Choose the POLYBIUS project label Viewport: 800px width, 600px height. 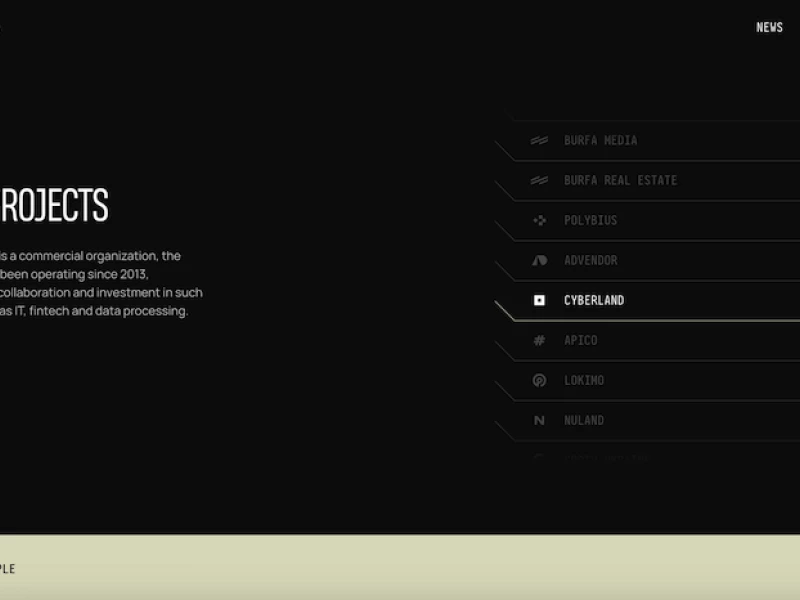tap(590, 220)
